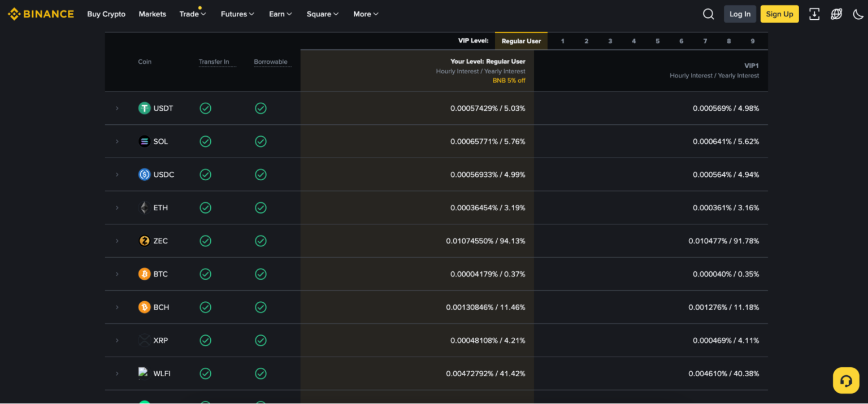Click the BTC coin icon
Image resolution: width=868 pixels, height=404 pixels.
145,274
